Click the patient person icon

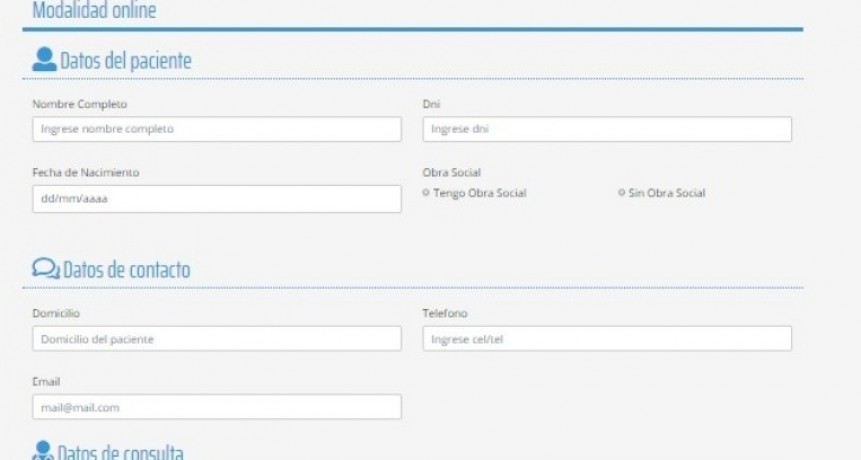click(44, 60)
